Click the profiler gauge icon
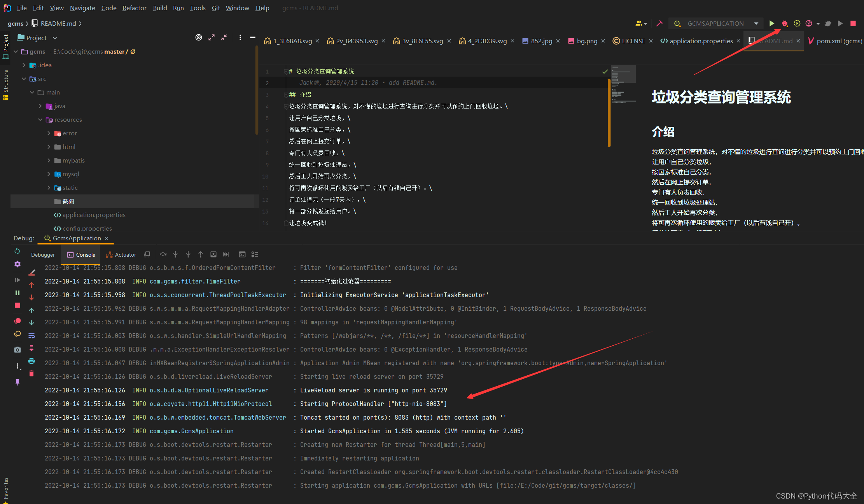Screen dimensions: 864x504 (809, 23)
